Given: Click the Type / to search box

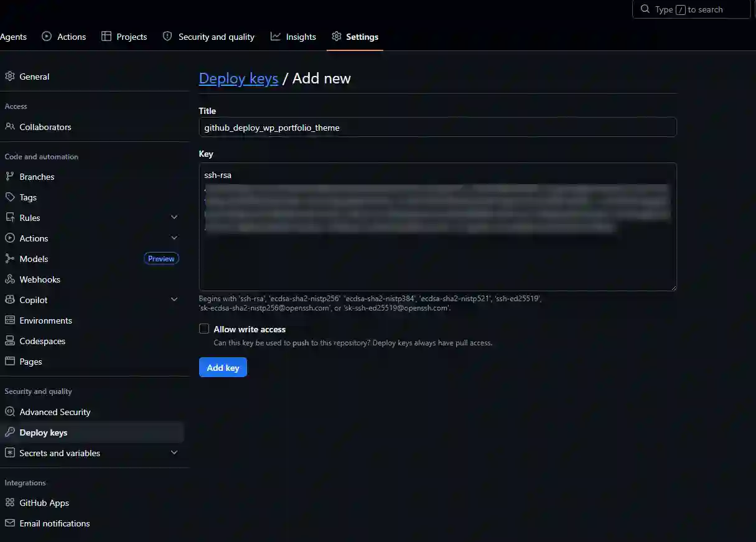Looking at the screenshot, I should pos(691,9).
